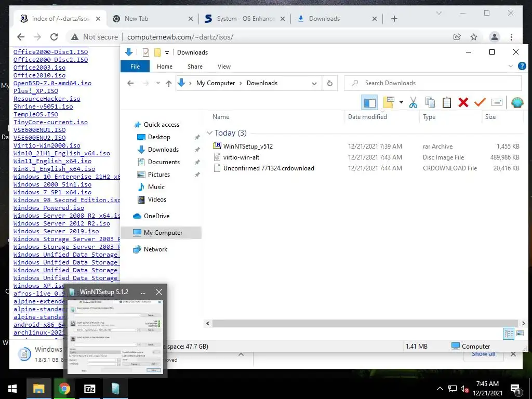Open folder options icon in Explorer toolbar
532x399 pixels.
click(x=389, y=102)
